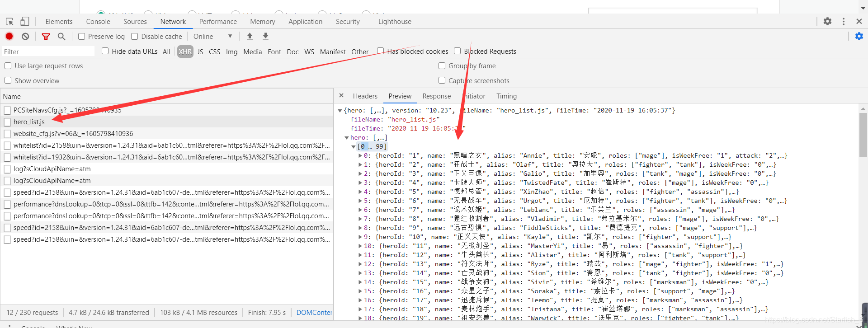Expand entry 9 for Kayle
The height and width of the screenshot is (328, 868).
pos(360,237)
